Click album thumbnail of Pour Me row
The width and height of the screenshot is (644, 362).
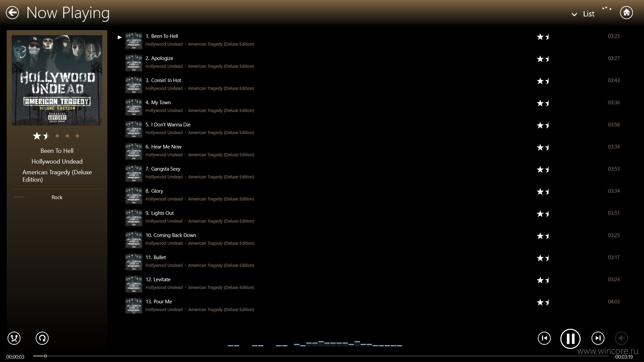pyautogui.click(x=134, y=306)
